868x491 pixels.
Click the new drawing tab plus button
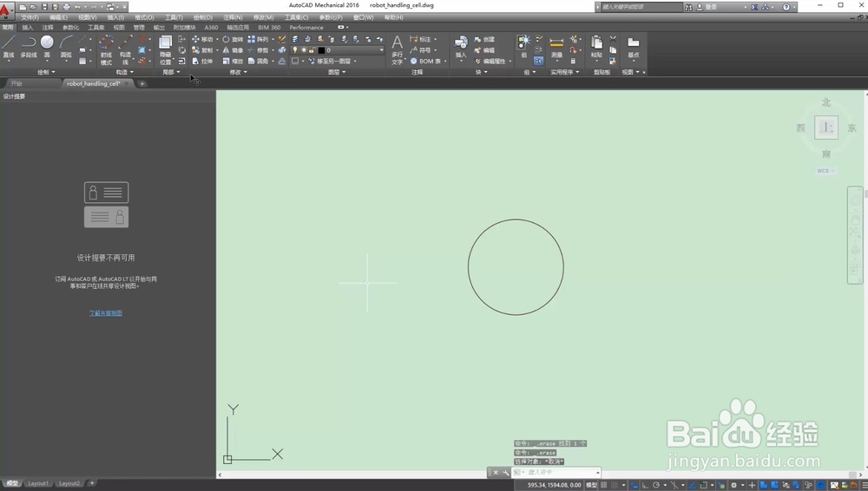(142, 83)
